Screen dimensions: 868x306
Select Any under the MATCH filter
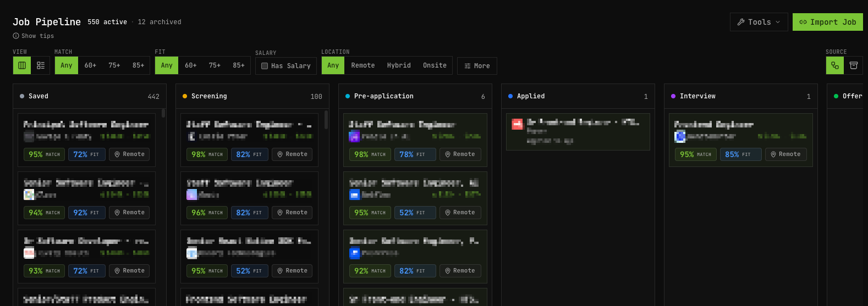click(x=67, y=65)
